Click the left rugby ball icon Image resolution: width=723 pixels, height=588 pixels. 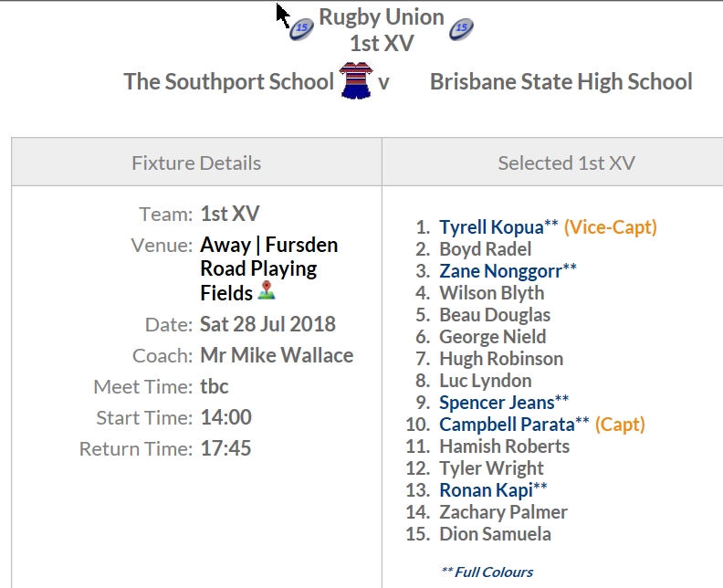coord(301,29)
